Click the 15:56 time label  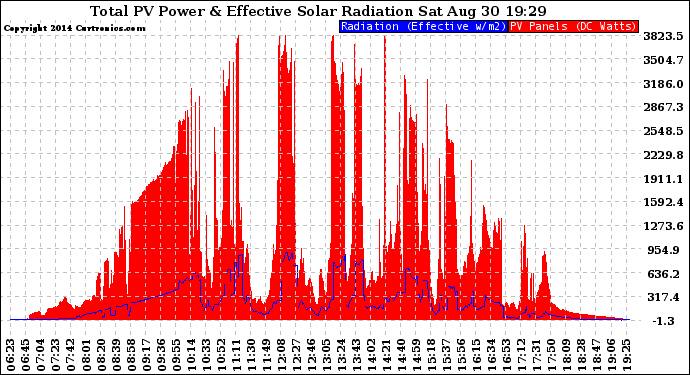coord(461,354)
